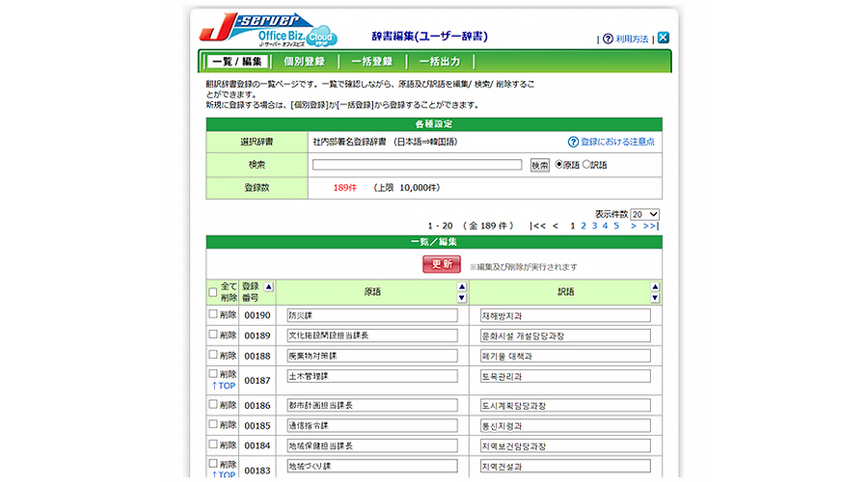Viewport: 868px width, 482px height.
Task: Select the 原語 radio button
Action: click(x=558, y=164)
